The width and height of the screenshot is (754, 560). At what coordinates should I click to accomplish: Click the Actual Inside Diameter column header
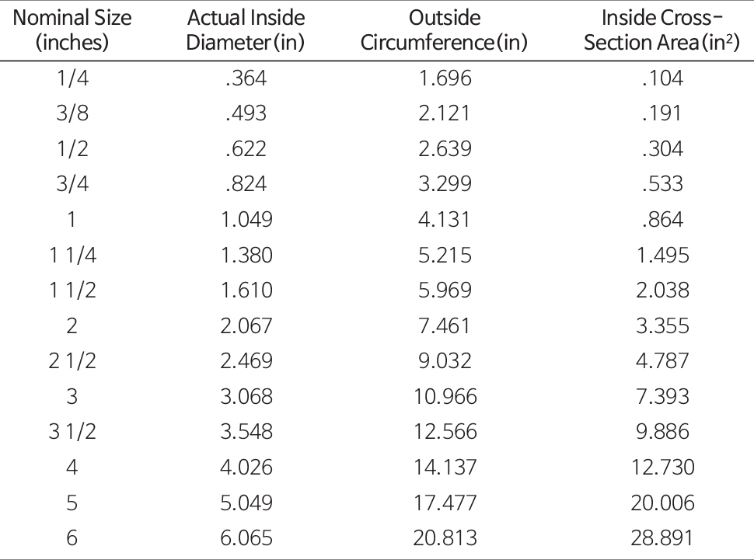[246, 30]
